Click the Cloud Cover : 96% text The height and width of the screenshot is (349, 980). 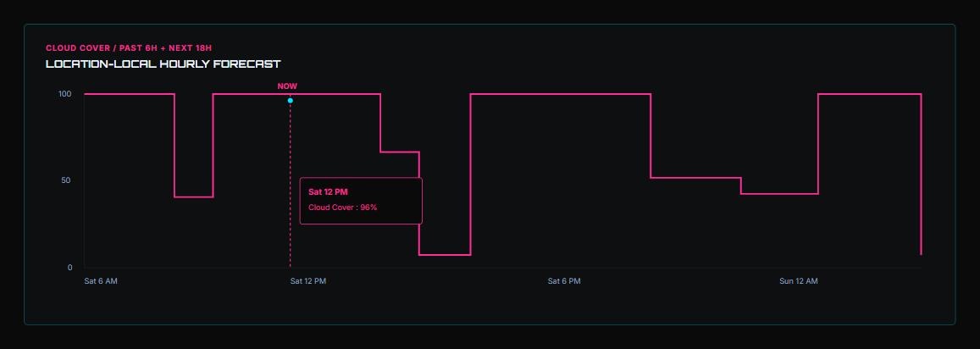[x=342, y=207]
